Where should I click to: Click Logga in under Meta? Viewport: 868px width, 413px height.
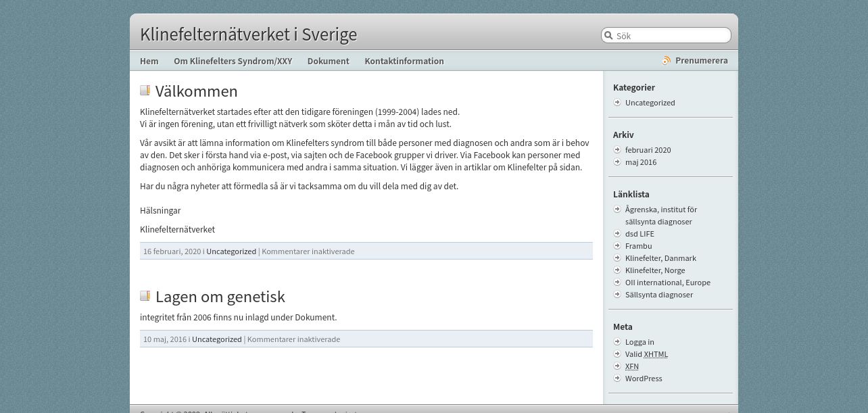coord(640,342)
